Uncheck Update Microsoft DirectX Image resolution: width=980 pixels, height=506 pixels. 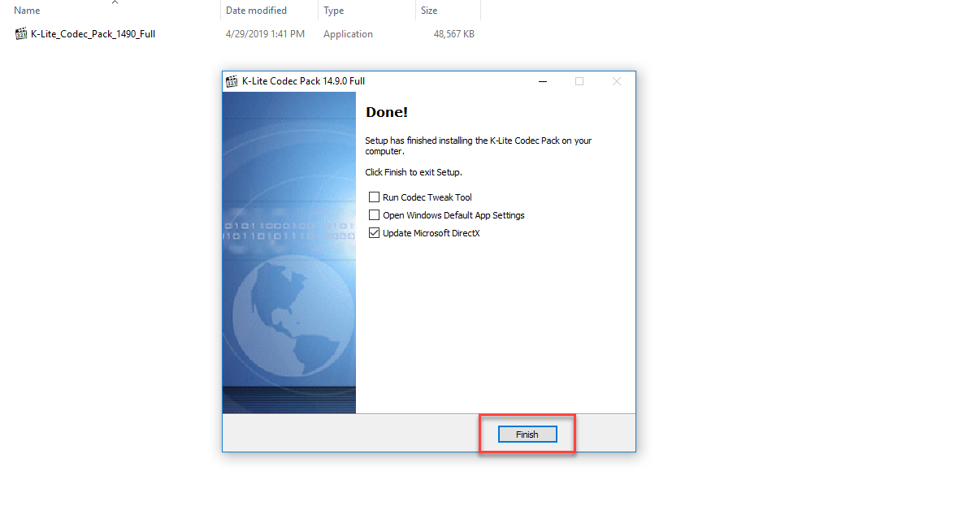375,232
